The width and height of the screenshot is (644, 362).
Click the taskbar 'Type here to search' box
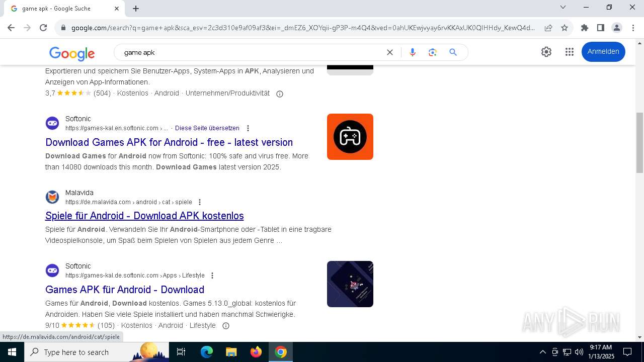click(x=97, y=352)
